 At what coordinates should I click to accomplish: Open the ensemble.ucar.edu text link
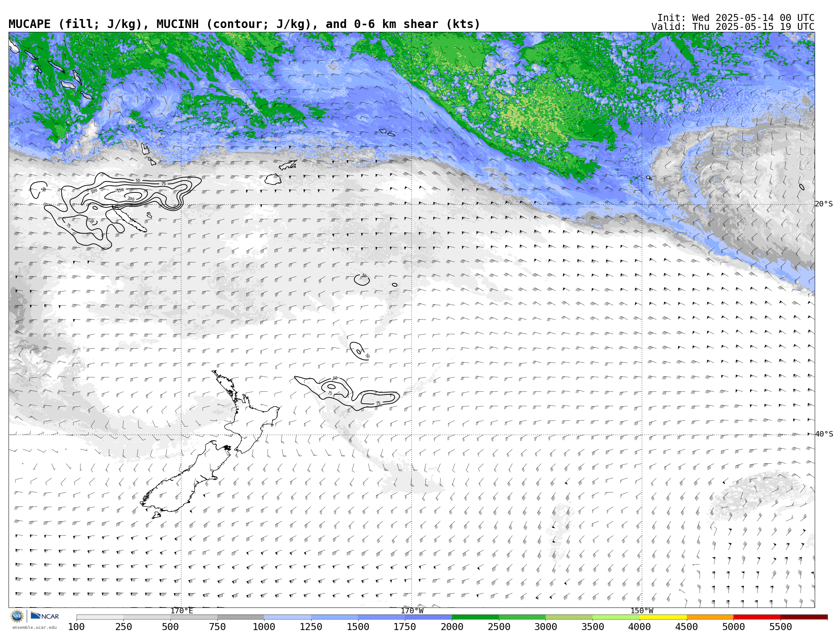click(34, 627)
